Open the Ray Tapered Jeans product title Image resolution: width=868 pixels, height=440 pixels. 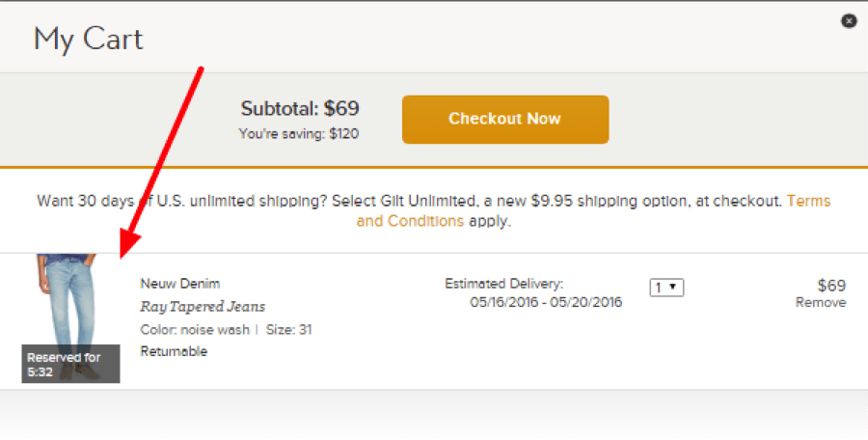tap(203, 307)
